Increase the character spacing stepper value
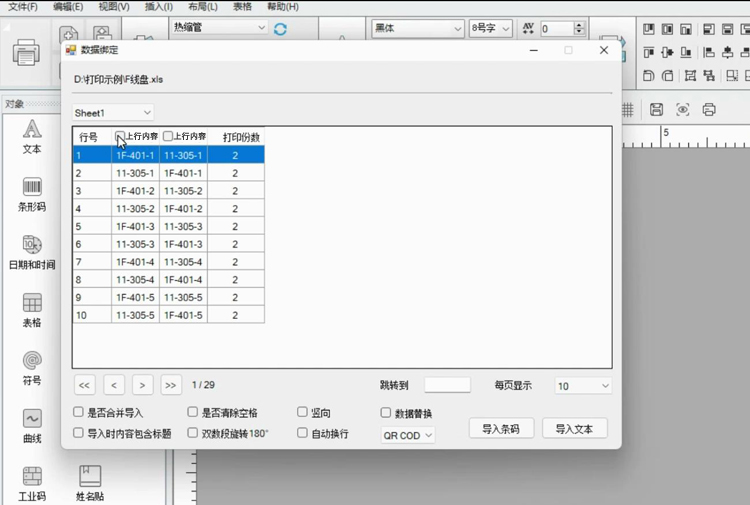Viewport: 750px width, 505px height. [579, 25]
